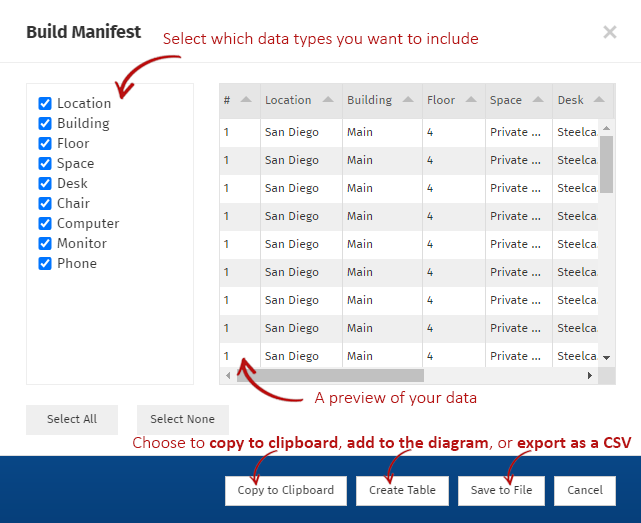Close the Build Manifest dialog
This screenshot has width=641, height=523.
tap(609, 32)
